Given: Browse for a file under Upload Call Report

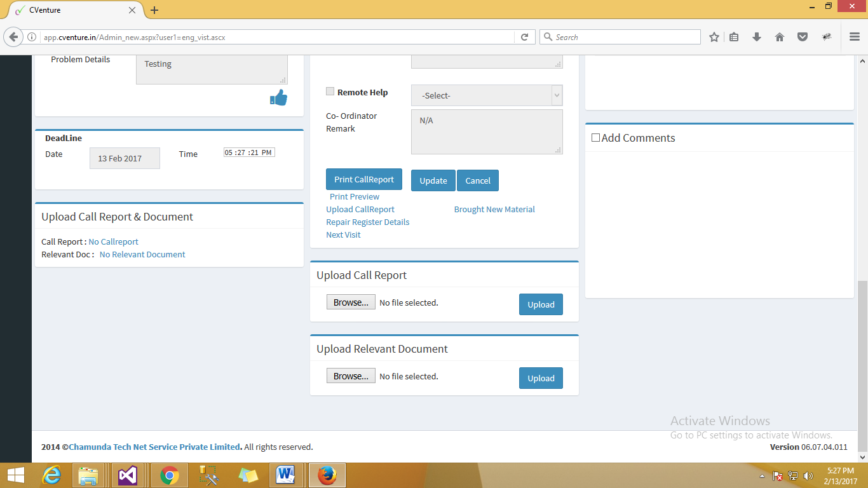Looking at the screenshot, I should coord(351,302).
